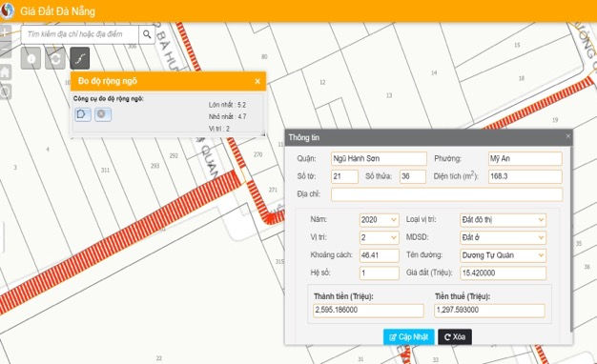Focus the address search box

point(80,34)
